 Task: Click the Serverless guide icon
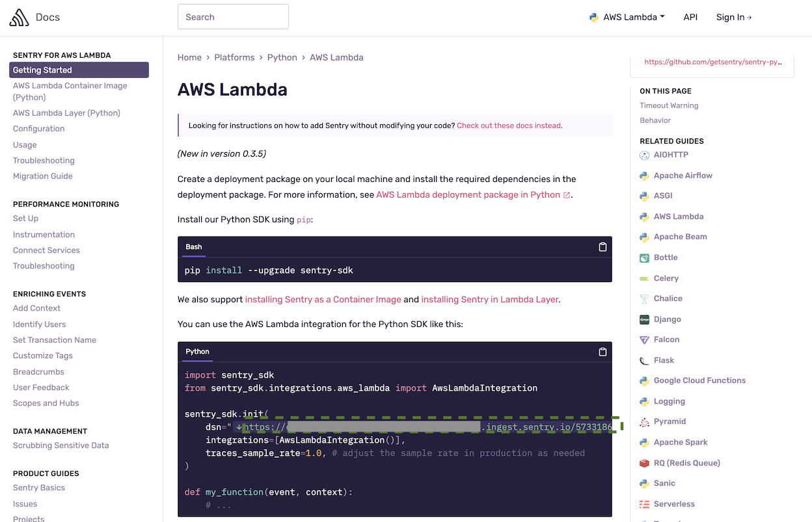pyautogui.click(x=644, y=504)
